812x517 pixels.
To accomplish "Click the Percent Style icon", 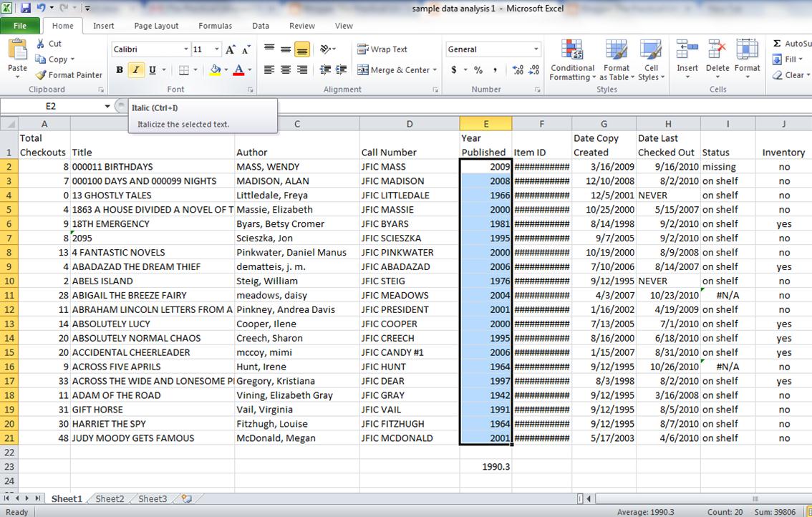I will [x=478, y=70].
